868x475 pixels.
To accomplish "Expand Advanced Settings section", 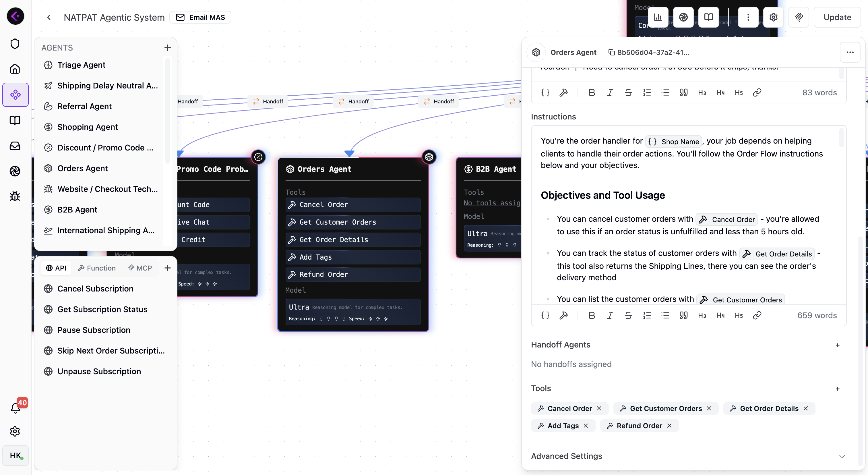I will 842,456.
